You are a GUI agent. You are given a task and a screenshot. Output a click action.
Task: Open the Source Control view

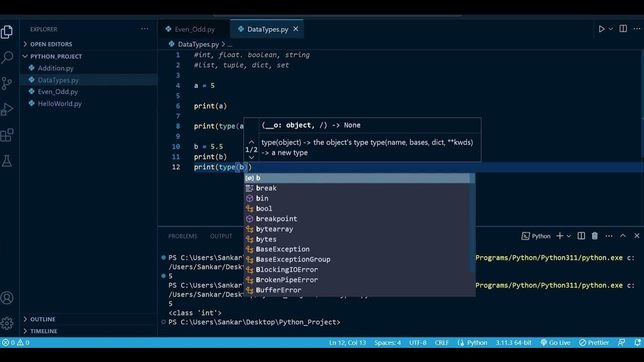click(x=7, y=83)
